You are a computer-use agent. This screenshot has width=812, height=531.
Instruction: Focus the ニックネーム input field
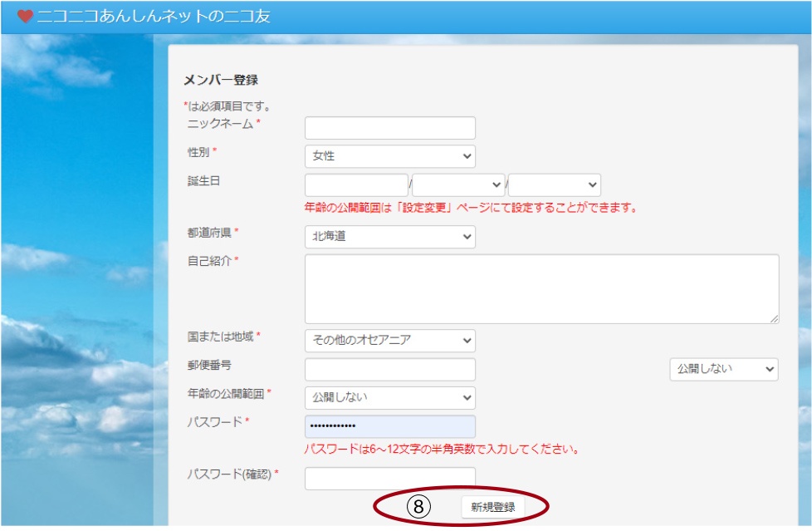(390, 128)
